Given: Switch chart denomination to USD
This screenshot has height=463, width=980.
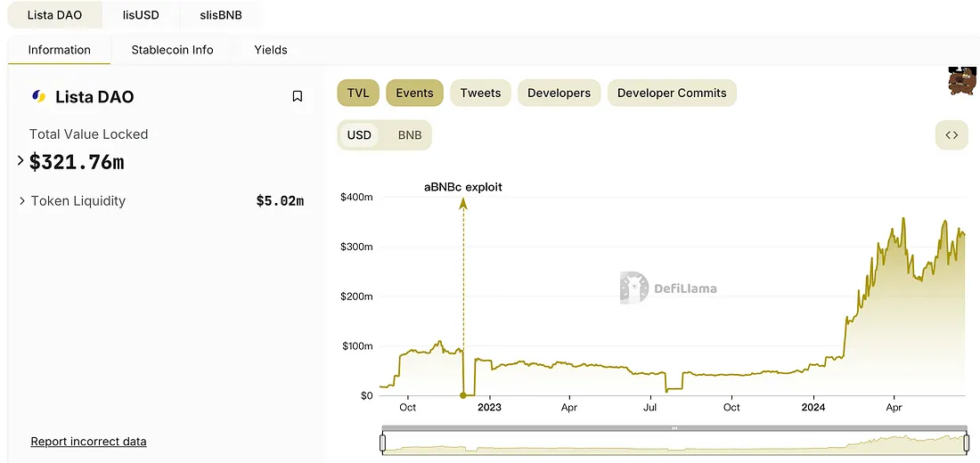Looking at the screenshot, I should 359,135.
